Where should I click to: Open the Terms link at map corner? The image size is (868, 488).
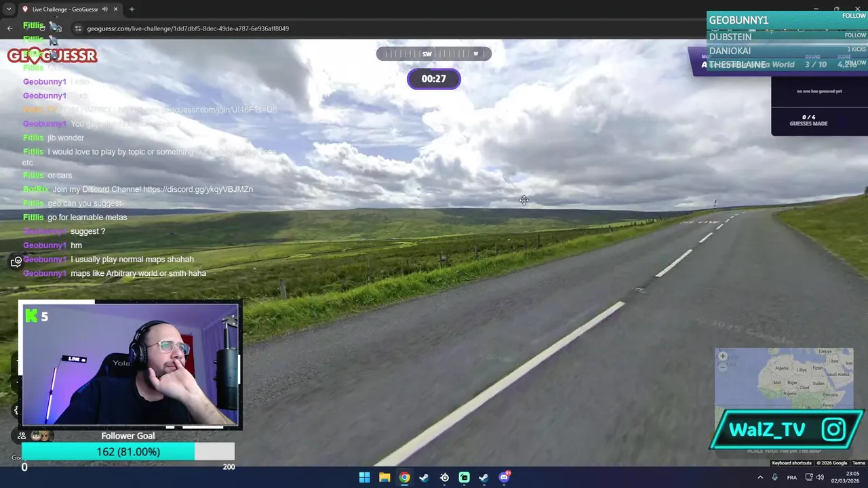tap(859, 463)
